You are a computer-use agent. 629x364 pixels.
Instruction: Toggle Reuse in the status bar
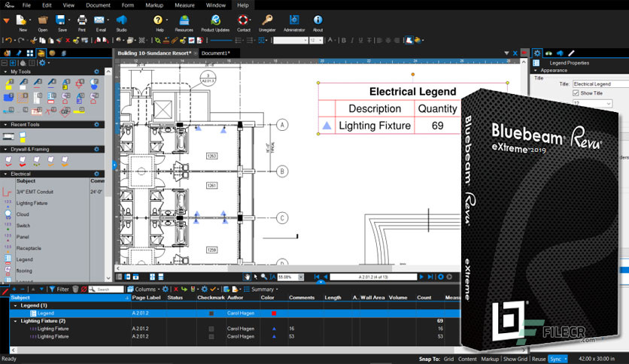(539, 359)
